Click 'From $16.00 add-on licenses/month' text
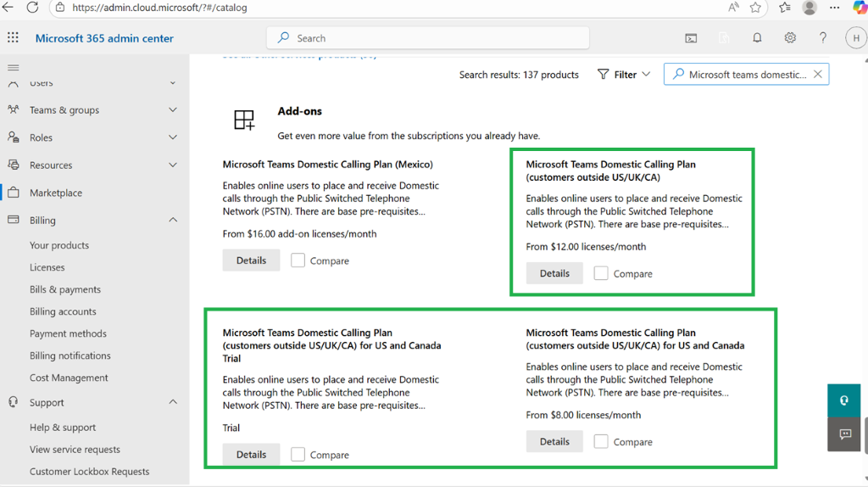 coord(299,234)
